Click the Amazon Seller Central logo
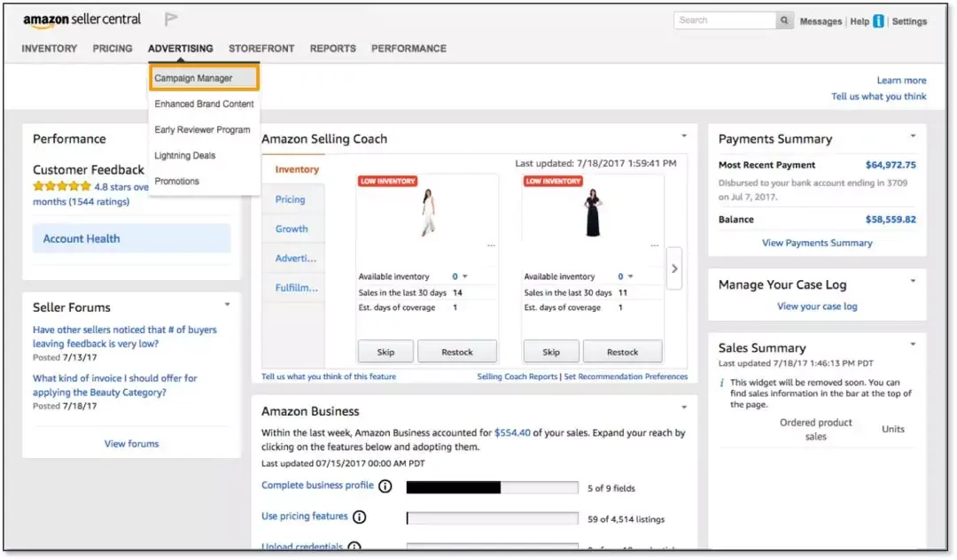The image size is (957, 560). point(82,19)
